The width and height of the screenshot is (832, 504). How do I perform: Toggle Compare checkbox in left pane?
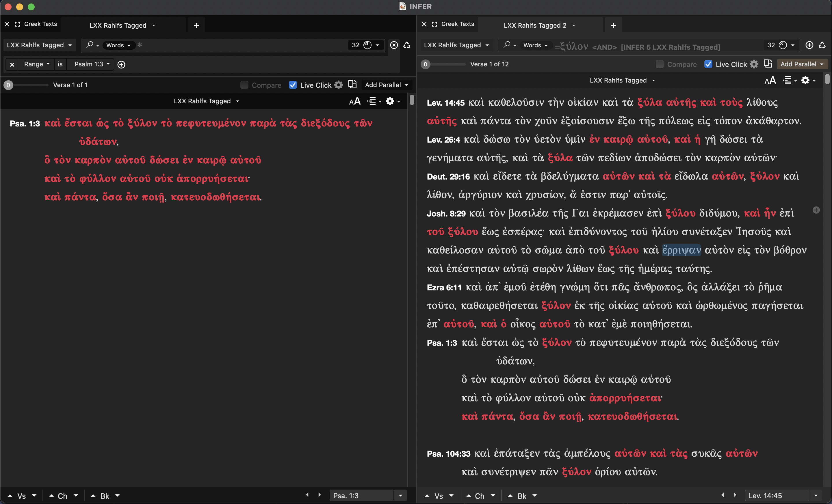[244, 85]
